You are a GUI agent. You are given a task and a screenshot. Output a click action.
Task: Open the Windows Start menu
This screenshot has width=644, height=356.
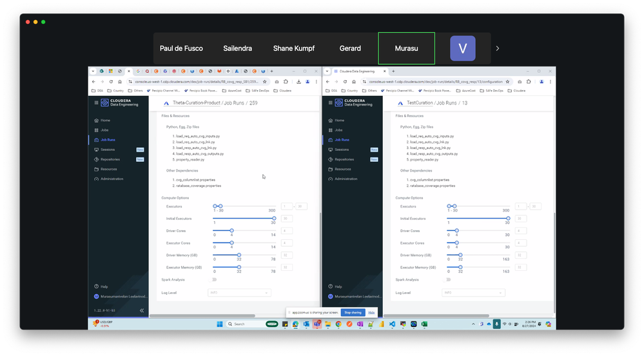click(x=220, y=324)
